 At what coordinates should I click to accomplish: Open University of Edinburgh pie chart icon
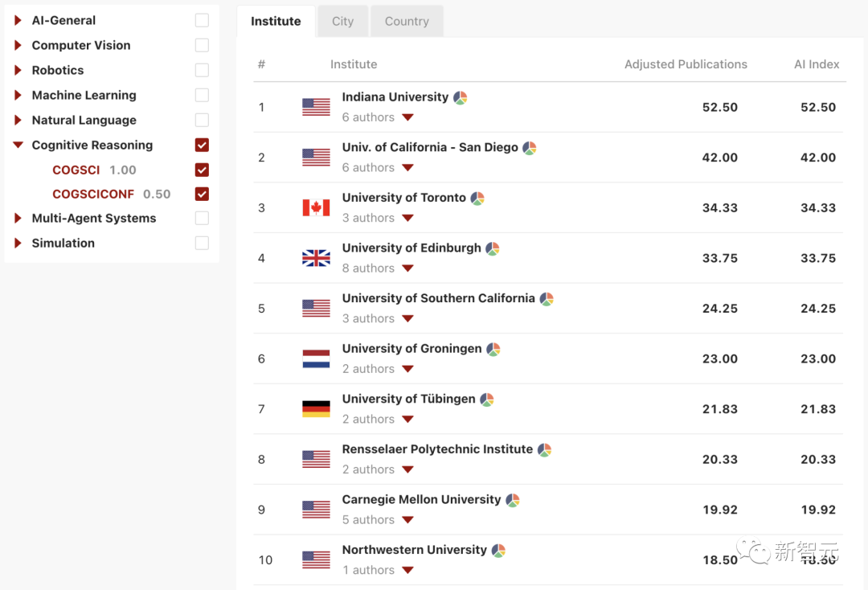point(493,248)
